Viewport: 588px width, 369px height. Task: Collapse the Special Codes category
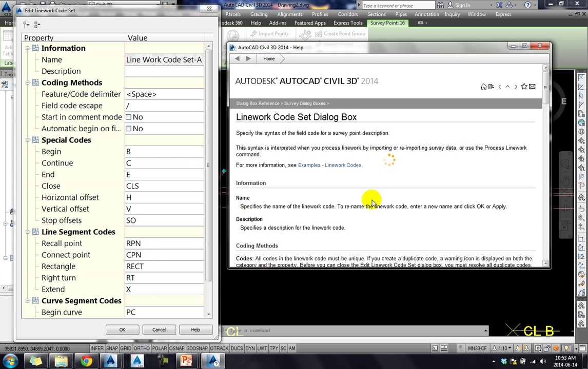(27, 140)
